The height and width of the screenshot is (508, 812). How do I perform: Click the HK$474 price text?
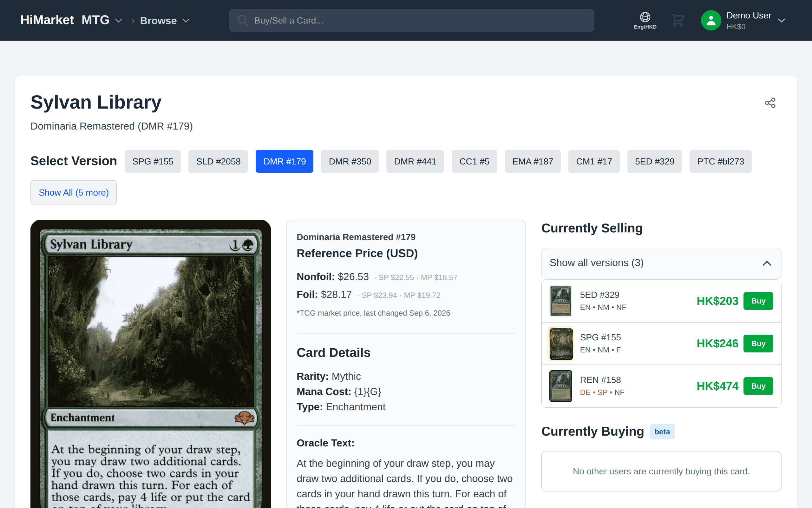point(717,386)
